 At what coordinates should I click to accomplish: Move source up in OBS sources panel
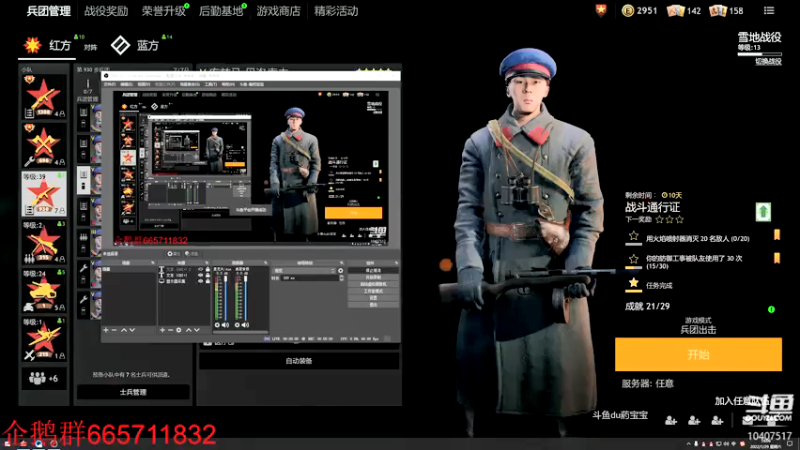(189, 330)
